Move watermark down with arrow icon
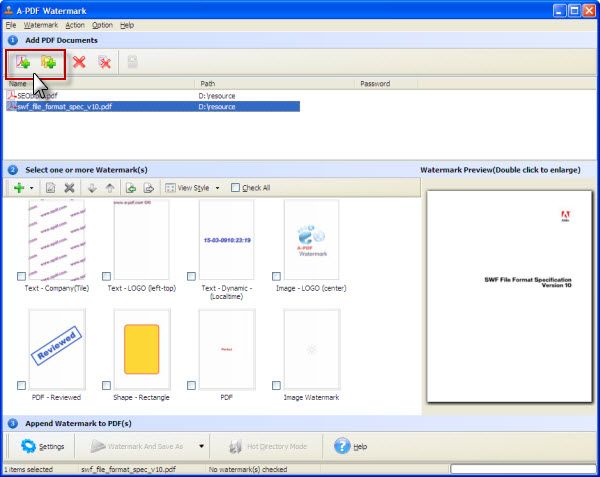Viewport: 600px width, 477px height. 92,187
